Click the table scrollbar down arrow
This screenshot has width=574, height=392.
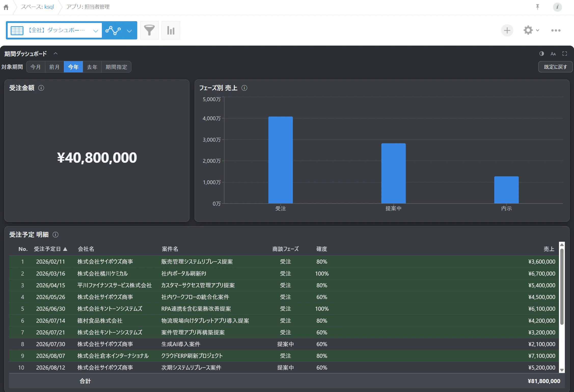pos(562,370)
